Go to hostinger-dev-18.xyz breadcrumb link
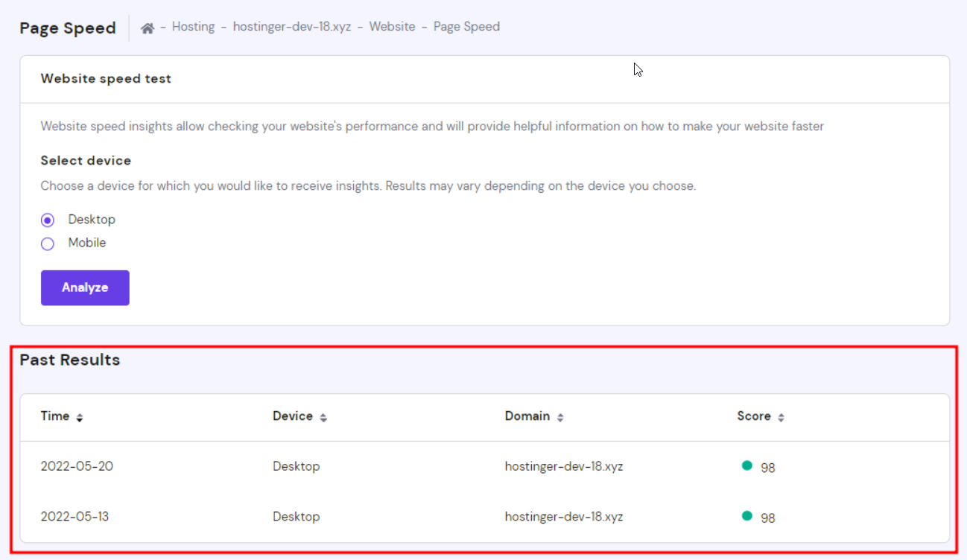 pos(291,27)
